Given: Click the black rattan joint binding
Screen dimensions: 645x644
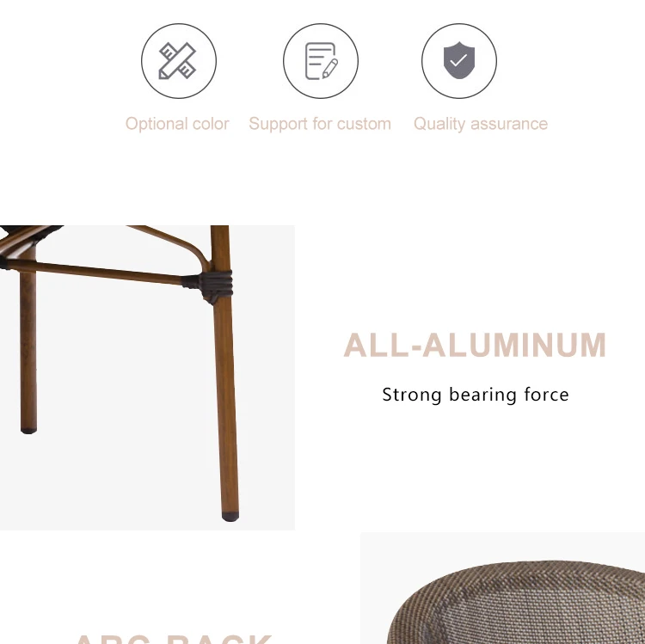Looking at the screenshot, I should tap(208, 286).
